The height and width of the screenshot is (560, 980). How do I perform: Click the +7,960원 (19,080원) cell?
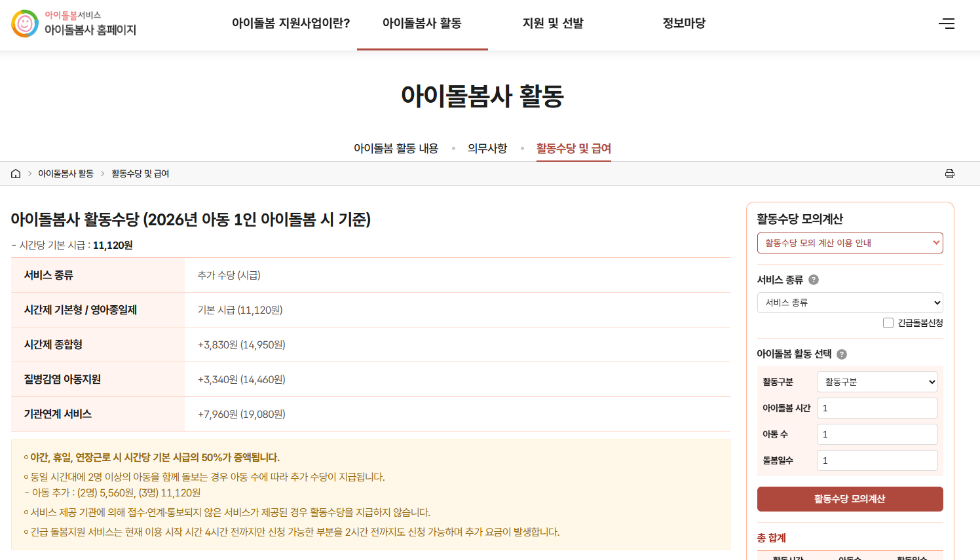pos(457,414)
